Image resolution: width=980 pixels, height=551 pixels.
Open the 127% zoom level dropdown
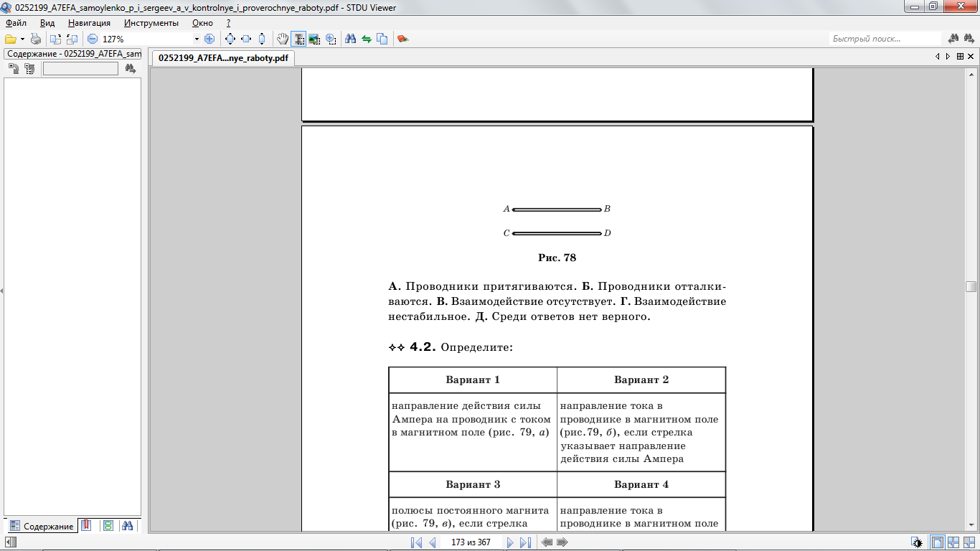pos(197,39)
